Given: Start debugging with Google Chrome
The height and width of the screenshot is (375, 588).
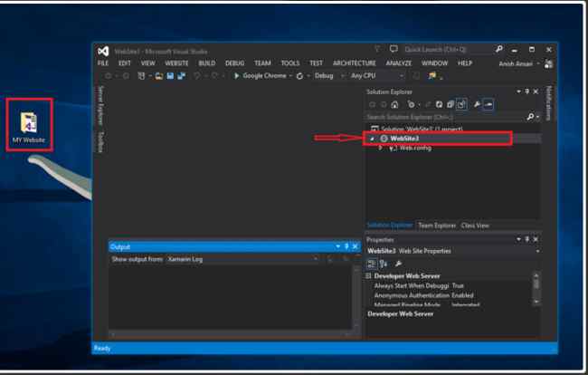Looking at the screenshot, I should 260,76.
